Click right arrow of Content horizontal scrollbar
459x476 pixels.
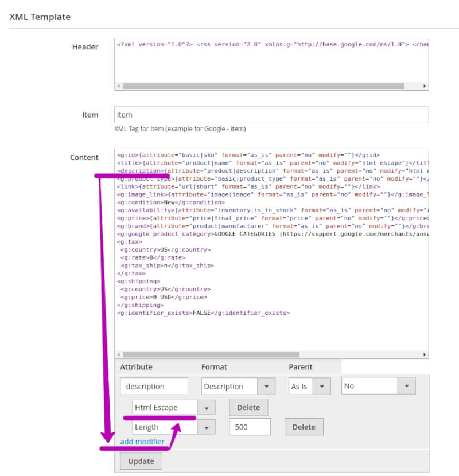pyautogui.click(x=425, y=354)
